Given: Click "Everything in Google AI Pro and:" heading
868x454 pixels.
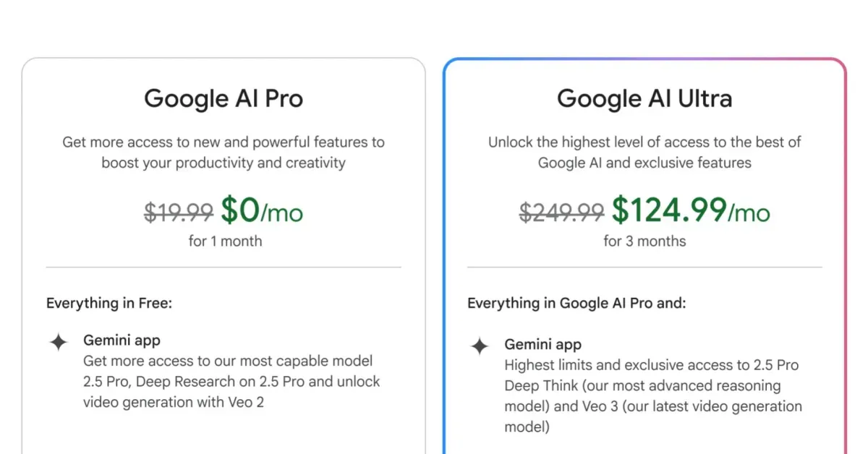Looking at the screenshot, I should [576, 303].
